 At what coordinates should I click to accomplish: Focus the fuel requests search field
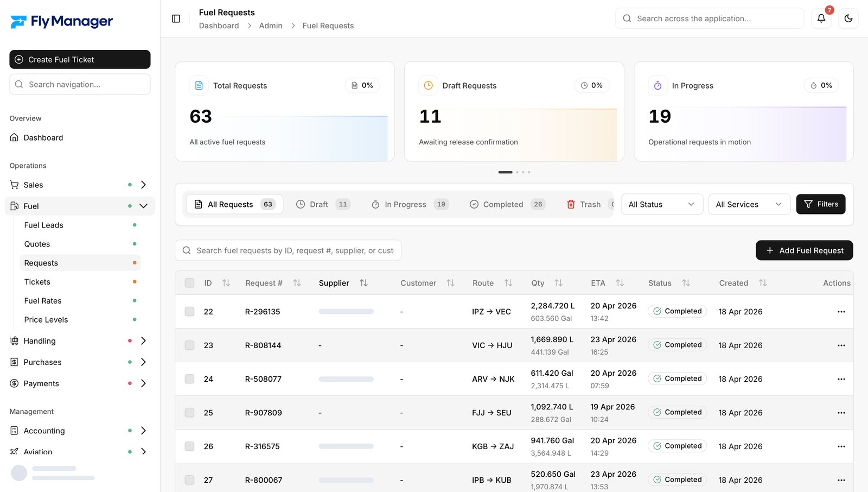288,250
